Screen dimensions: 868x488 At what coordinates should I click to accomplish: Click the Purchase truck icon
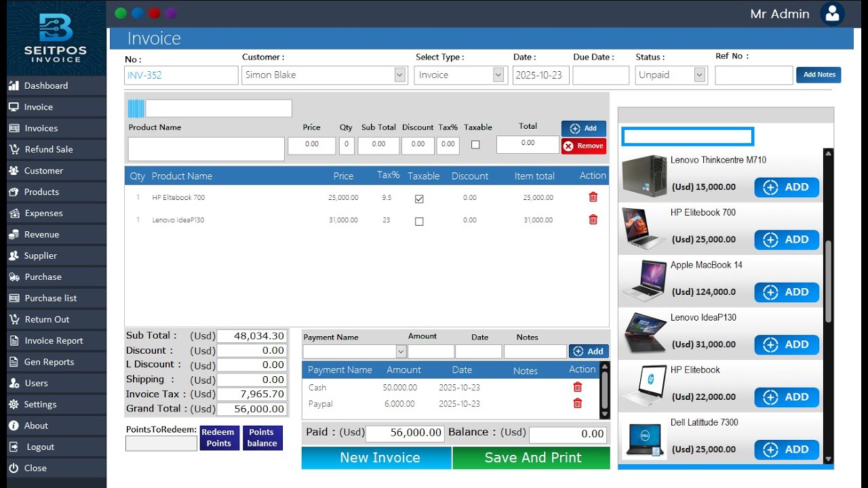14,277
